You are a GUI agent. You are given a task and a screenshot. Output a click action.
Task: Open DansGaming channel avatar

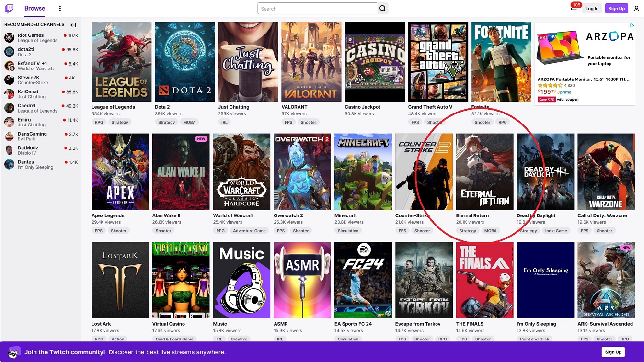[x=10, y=136]
